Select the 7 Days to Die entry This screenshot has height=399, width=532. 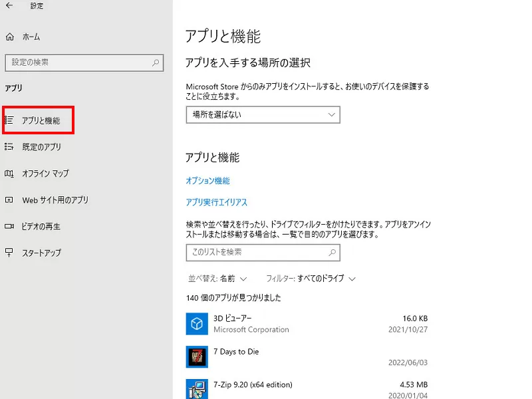236,352
